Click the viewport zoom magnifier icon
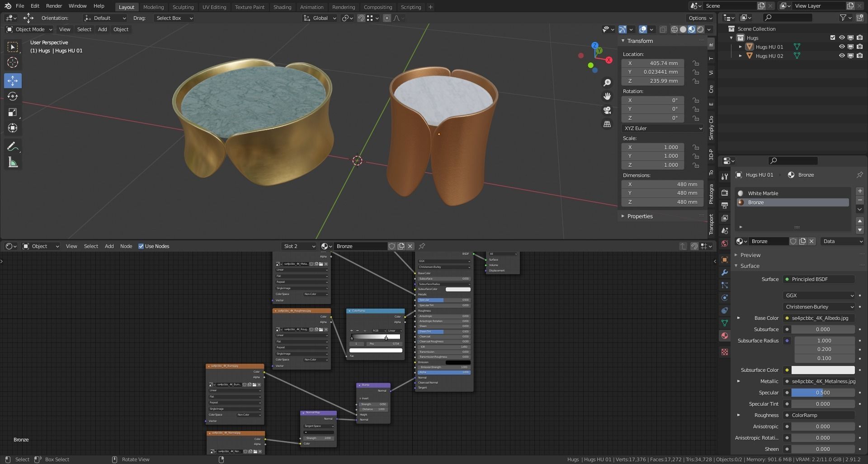The width and height of the screenshot is (868, 464). click(x=607, y=83)
